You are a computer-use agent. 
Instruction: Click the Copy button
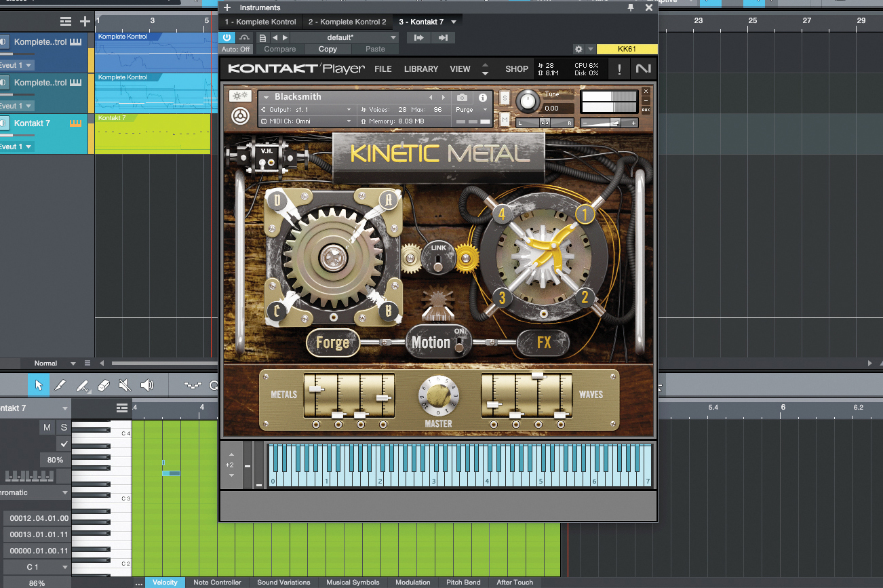(x=328, y=50)
